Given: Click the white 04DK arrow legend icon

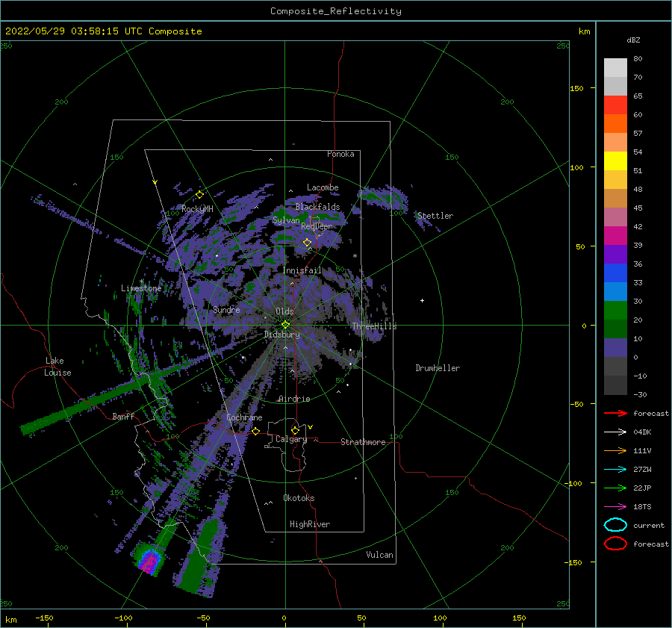Looking at the screenshot, I should 615,432.
